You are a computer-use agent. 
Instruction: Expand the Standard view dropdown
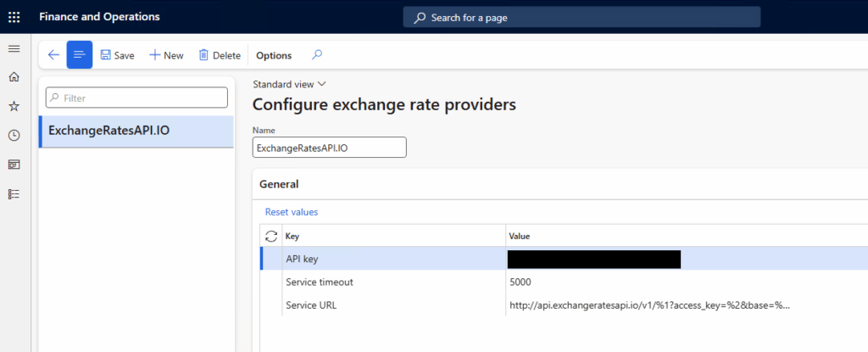click(x=290, y=84)
